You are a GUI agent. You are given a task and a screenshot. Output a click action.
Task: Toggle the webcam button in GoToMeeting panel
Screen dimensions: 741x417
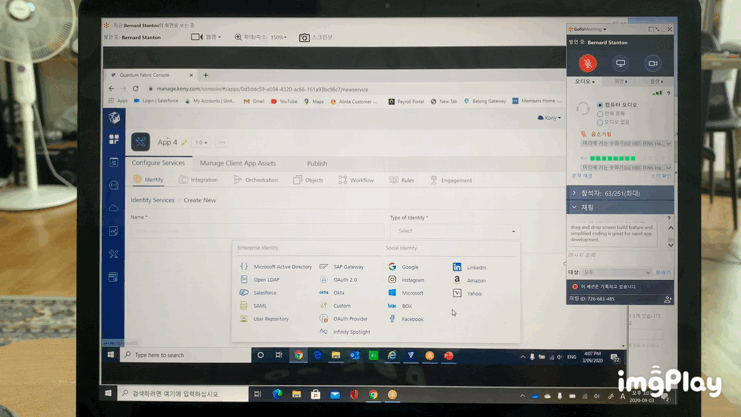point(653,63)
